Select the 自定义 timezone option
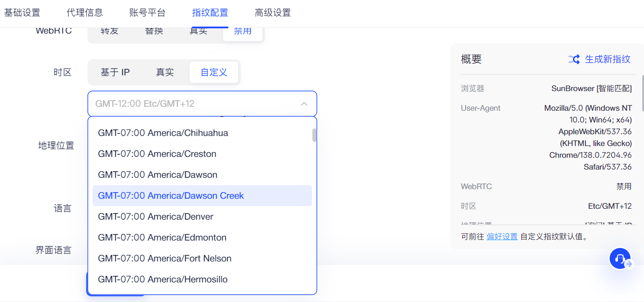This screenshot has width=644, height=302. click(x=214, y=72)
